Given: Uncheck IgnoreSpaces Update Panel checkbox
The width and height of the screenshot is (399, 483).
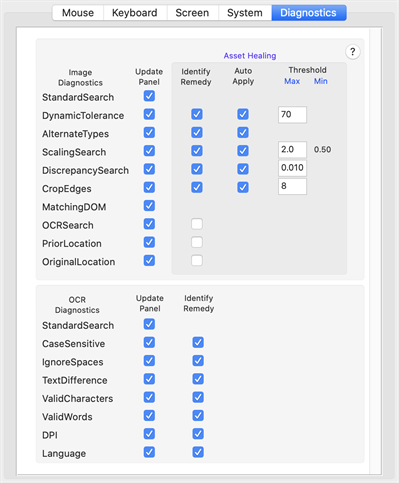Looking at the screenshot, I should tap(149, 361).
